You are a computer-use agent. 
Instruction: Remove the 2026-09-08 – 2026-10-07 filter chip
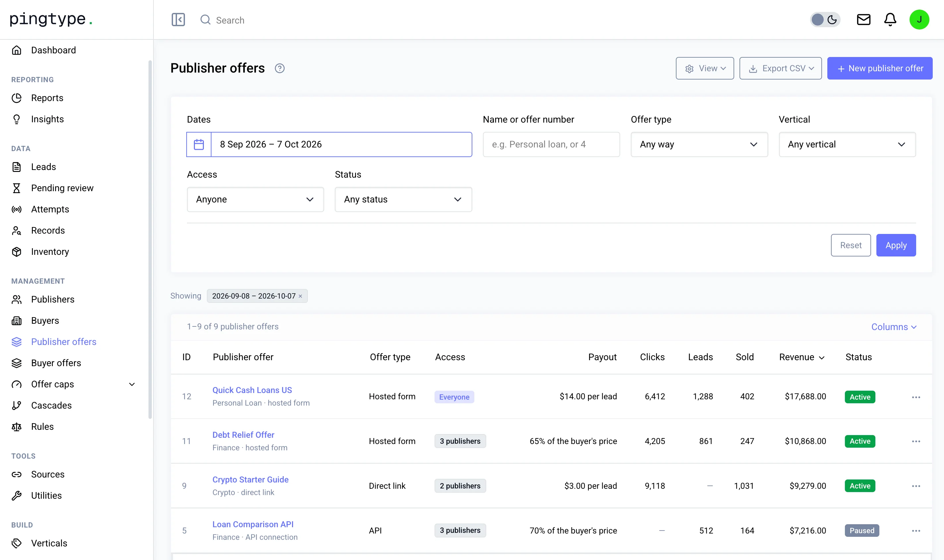coord(300,296)
